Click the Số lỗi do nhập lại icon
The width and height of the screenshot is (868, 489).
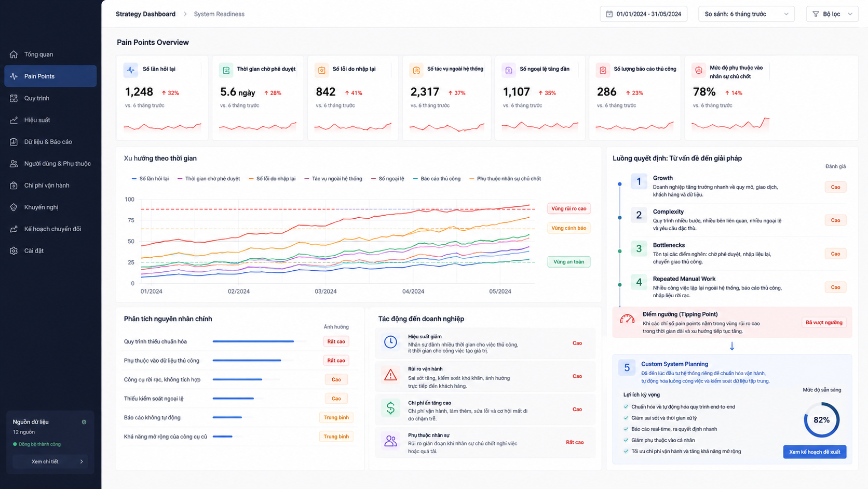(x=321, y=70)
